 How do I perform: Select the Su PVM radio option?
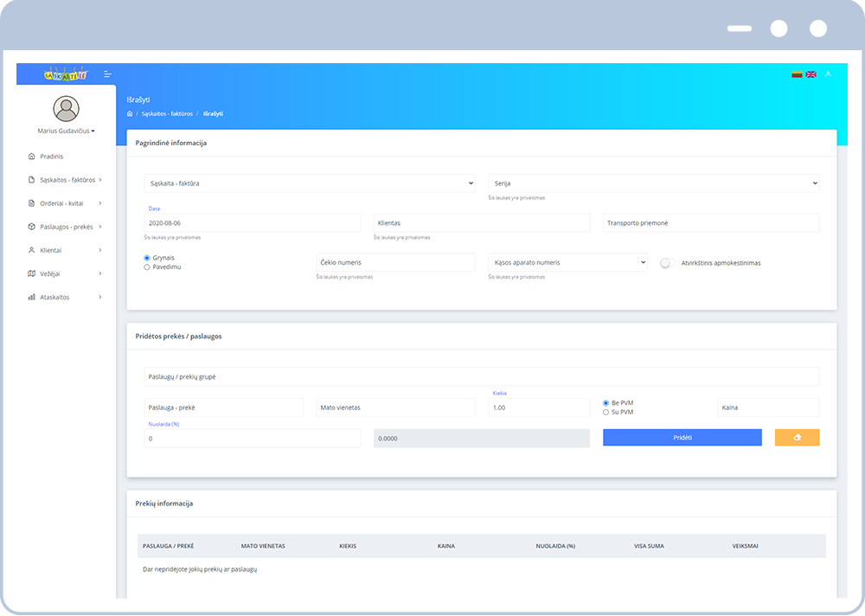coord(605,413)
